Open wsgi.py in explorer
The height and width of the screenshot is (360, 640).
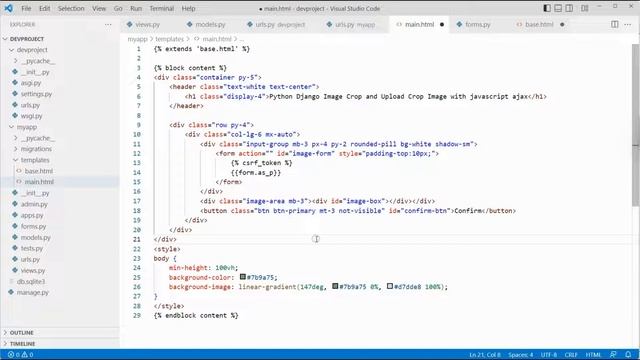[31, 116]
